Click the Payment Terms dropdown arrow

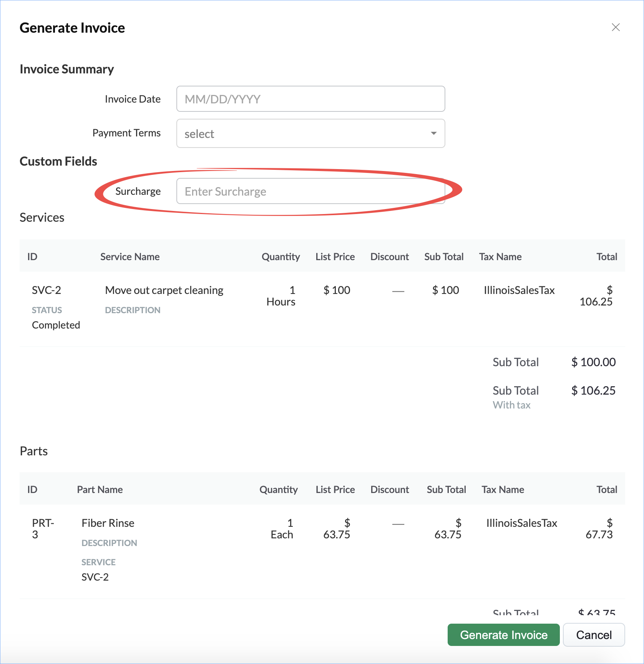pyautogui.click(x=433, y=133)
